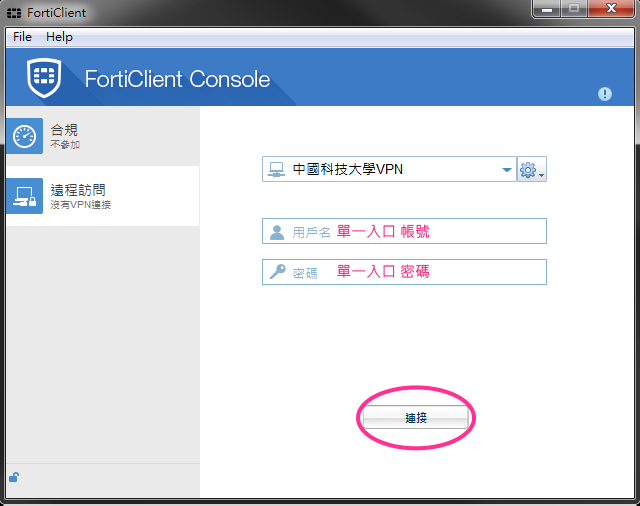Click the user silhouette icon in username field

(277, 232)
